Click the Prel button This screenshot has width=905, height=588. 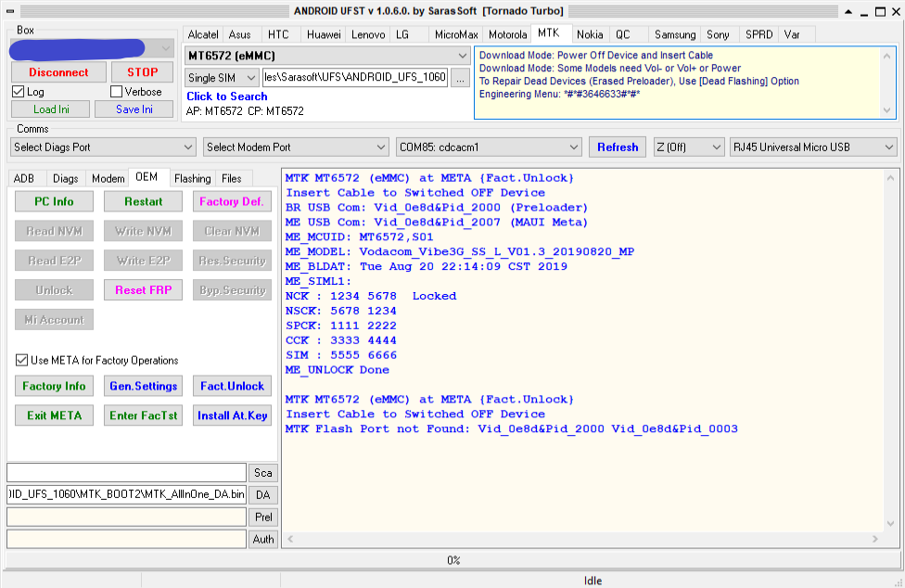click(262, 517)
